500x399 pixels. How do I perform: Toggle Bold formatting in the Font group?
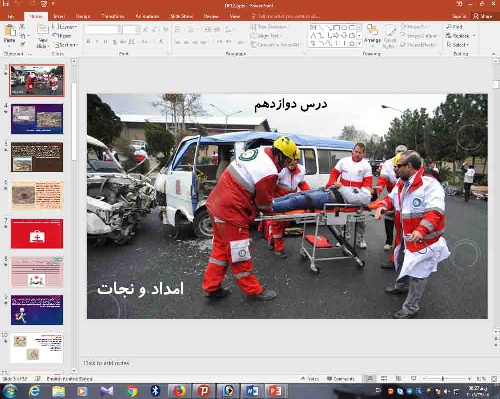88,42
